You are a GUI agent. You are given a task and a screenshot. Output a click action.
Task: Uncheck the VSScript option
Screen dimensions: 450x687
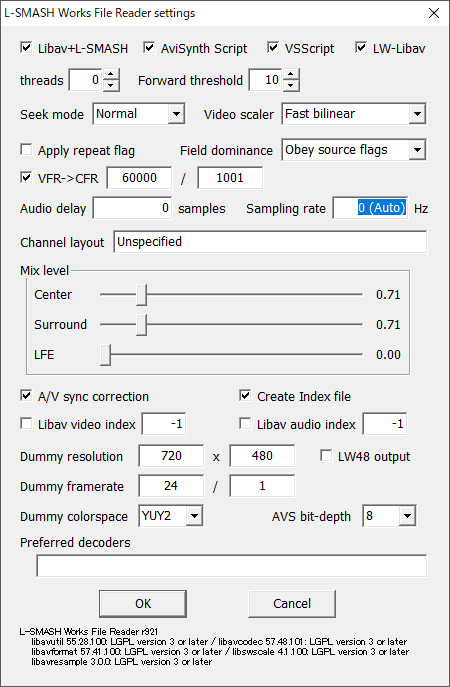click(x=273, y=48)
